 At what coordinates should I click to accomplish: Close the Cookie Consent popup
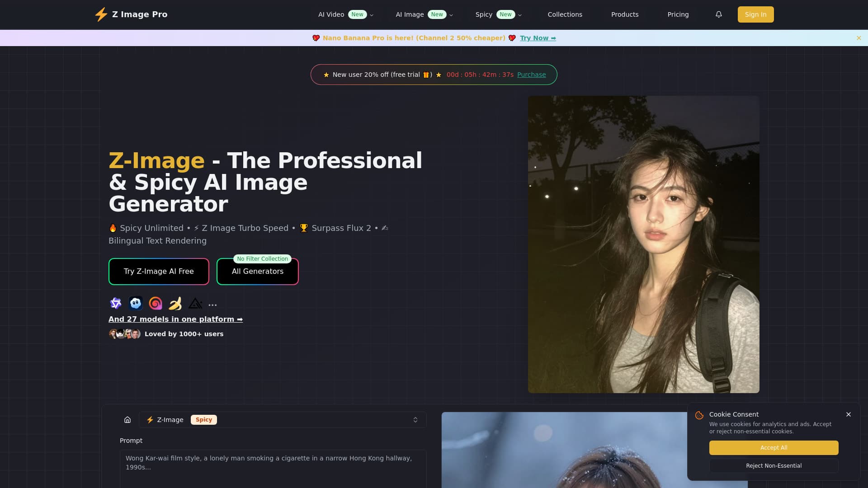(x=849, y=414)
